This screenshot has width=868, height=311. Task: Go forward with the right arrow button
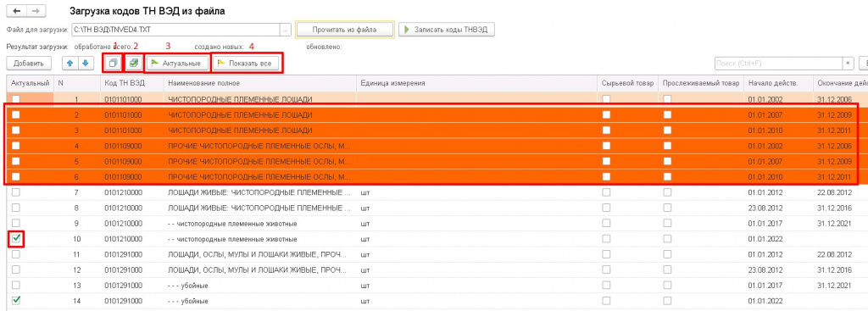pyautogui.click(x=36, y=11)
